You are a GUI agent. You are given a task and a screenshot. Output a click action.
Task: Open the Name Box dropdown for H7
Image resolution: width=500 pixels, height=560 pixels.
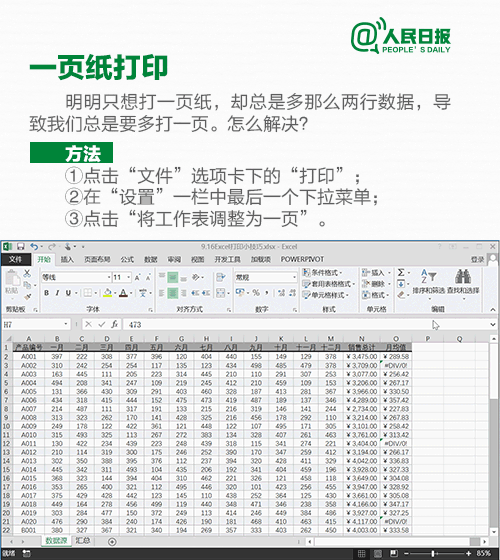click(x=66, y=324)
